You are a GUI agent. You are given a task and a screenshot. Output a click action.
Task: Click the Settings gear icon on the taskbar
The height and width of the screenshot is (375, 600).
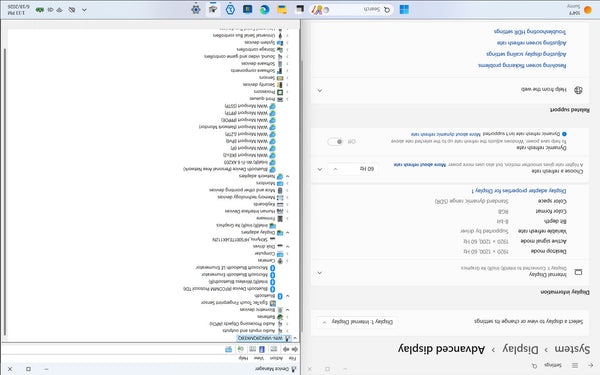point(196,10)
